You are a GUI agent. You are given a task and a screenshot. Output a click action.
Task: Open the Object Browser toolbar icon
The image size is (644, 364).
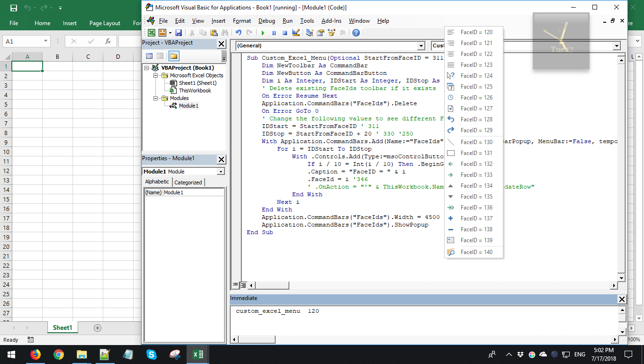(x=331, y=33)
